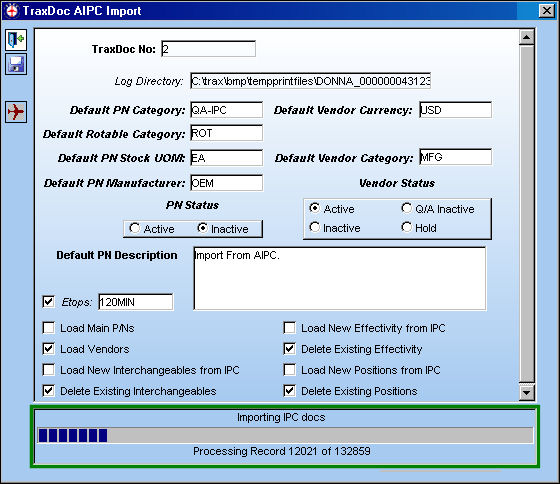
Task: Click the Processing Record 12021 of 132859 text
Action: [282, 451]
